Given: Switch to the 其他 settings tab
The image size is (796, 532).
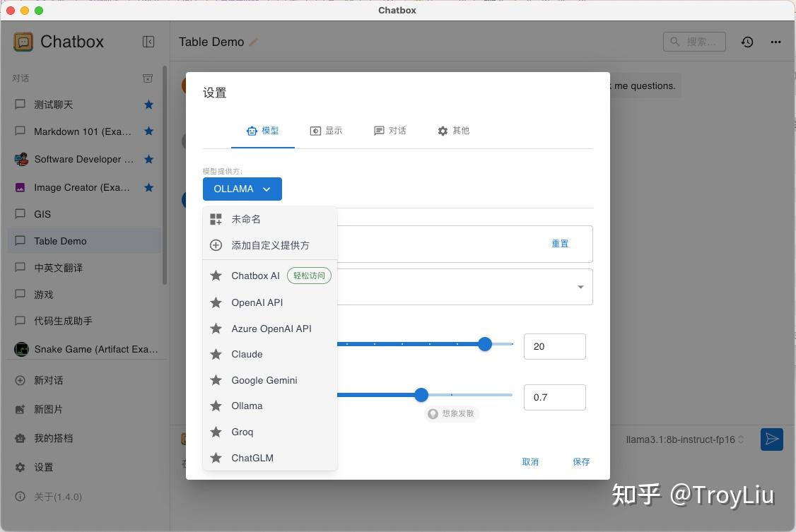Looking at the screenshot, I should click(454, 131).
